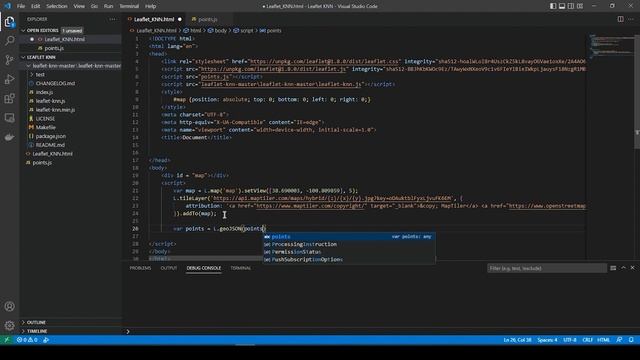The width and height of the screenshot is (640, 360).
Task: Click the split editor right icon
Action: click(620, 19)
